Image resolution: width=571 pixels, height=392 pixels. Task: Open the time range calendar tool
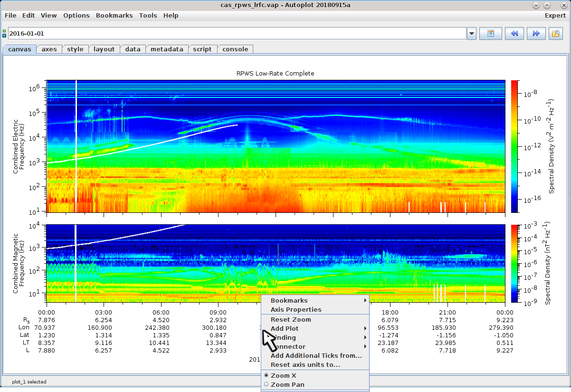pyautogui.click(x=491, y=34)
